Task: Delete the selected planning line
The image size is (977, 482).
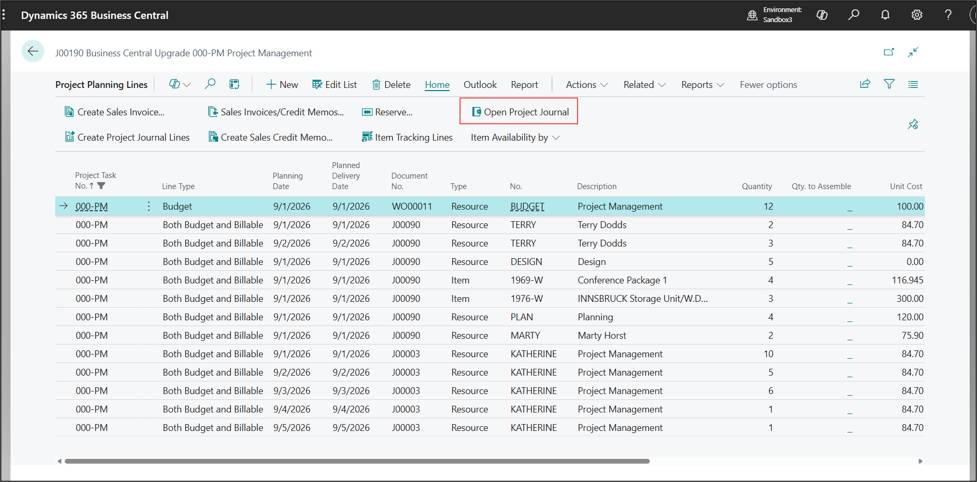Action: click(x=391, y=85)
